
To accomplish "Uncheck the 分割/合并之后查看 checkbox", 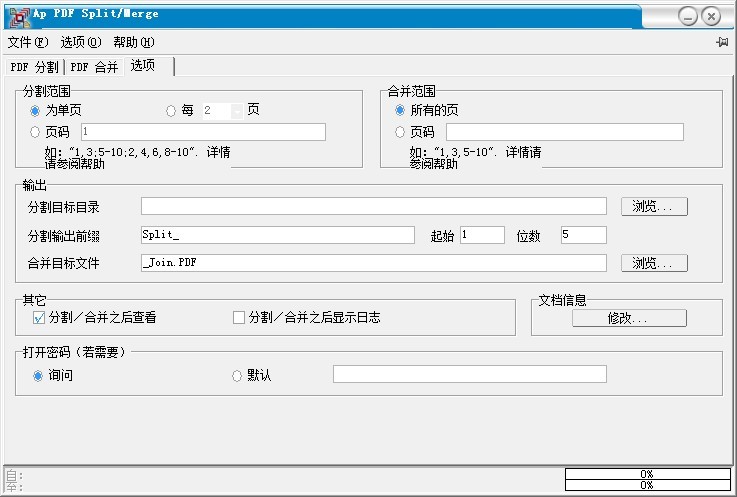I will (39, 318).
